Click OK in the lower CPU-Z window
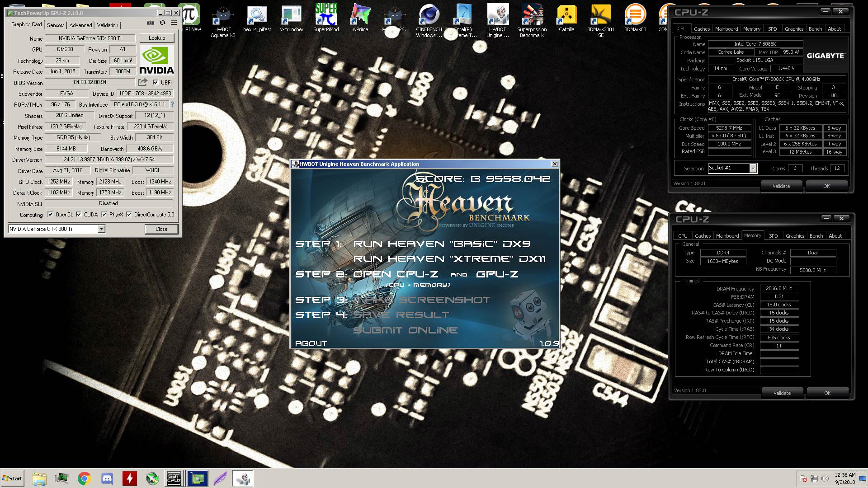This screenshot has width=868, height=488. coord(827,393)
